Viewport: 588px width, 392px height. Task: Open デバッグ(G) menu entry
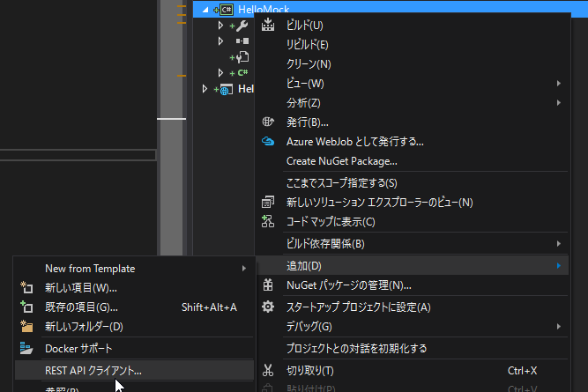pyautogui.click(x=413, y=327)
